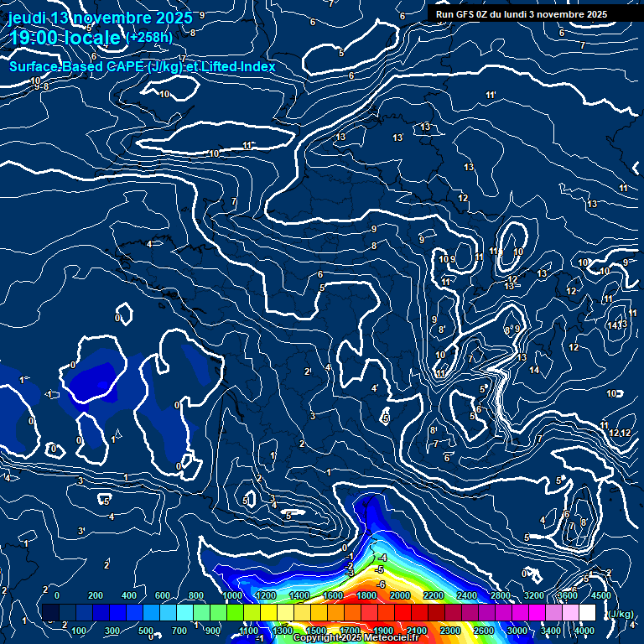
Task: Click the '(J/kg)' unit label beside the legend
Action: tap(621, 614)
